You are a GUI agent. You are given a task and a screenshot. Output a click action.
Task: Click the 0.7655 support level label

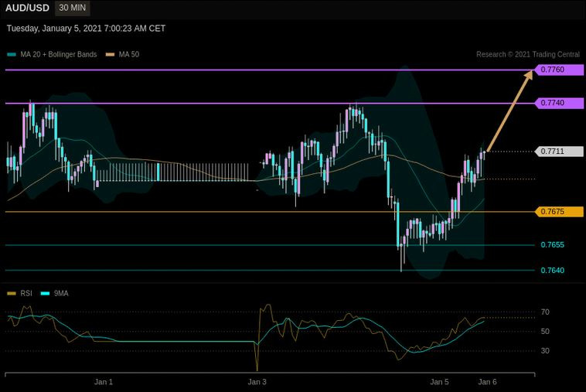[x=552, y=245]
